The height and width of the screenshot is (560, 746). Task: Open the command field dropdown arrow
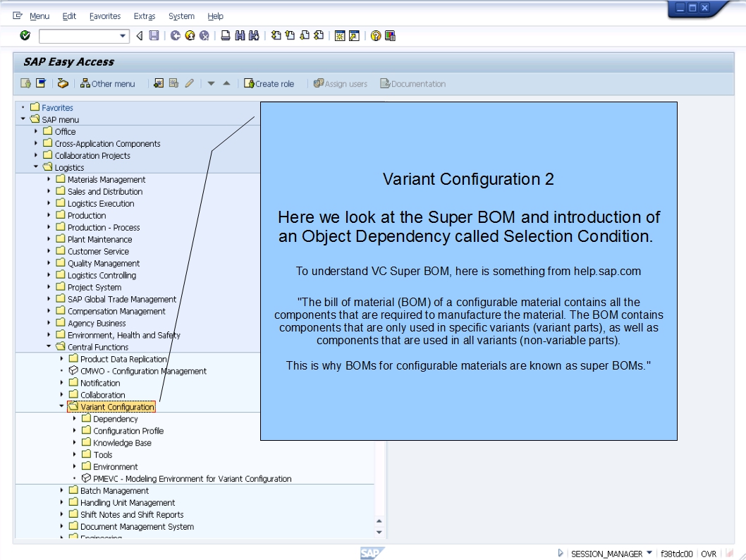click(x=123, y=36)
